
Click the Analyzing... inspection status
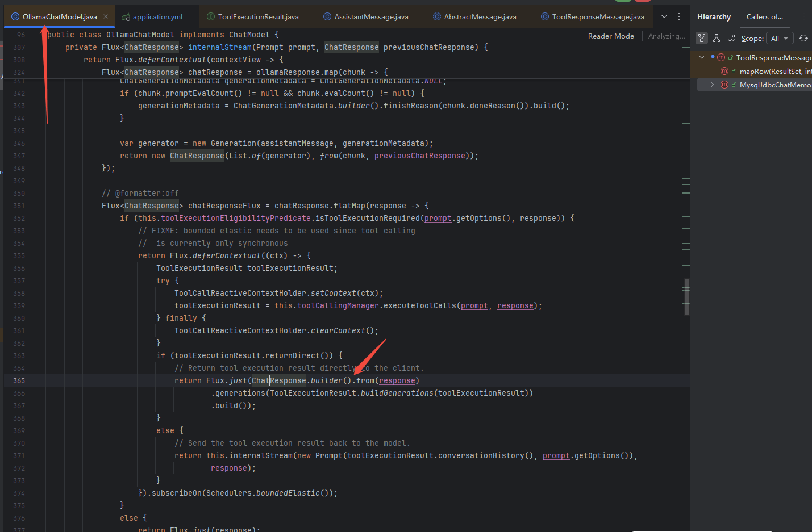tap(666, 36)
